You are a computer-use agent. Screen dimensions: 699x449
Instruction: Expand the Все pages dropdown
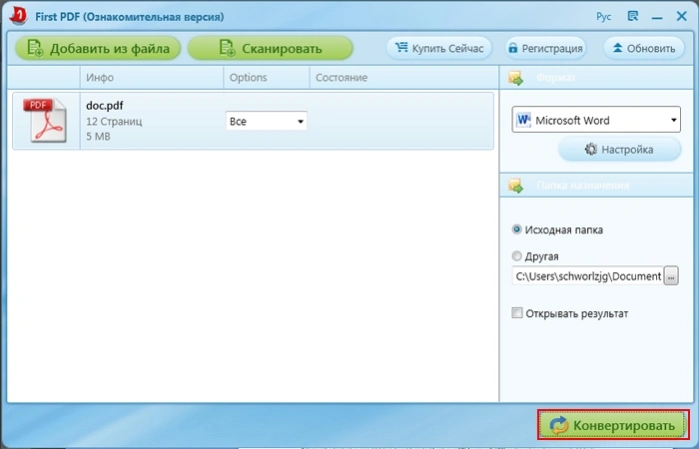(x=267, y=121)
